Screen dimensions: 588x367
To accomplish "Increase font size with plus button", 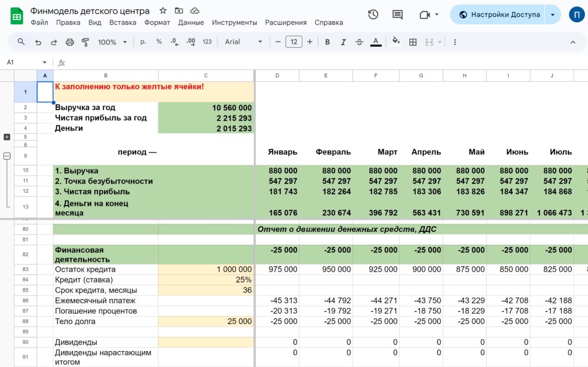I will coord(310,42).
